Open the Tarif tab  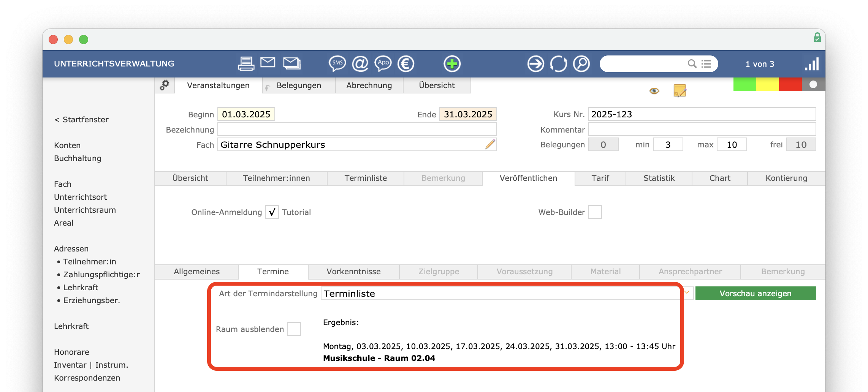pyautogui.click(x=600, y=178)
